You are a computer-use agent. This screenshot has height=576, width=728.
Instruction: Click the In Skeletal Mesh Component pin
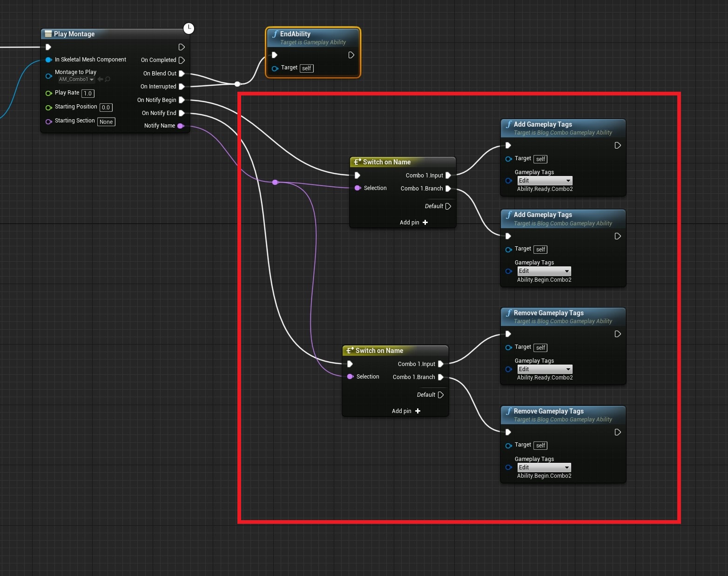coord(48,60)
